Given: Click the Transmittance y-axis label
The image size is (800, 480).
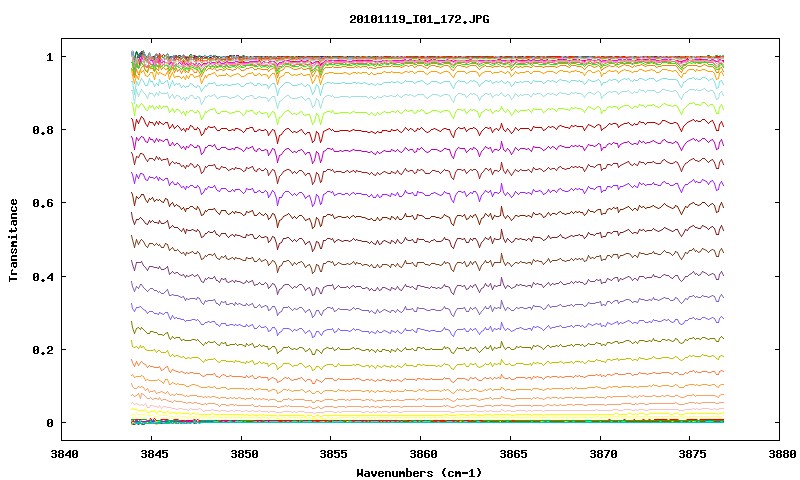Looking at the screenshot, I should [x=14, y=240].
